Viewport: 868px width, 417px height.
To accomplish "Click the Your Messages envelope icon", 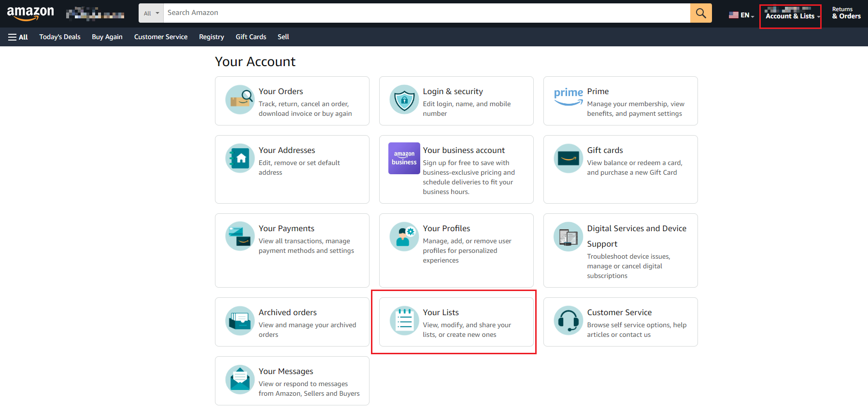I will pyautogui.click(x=240, y=379).
